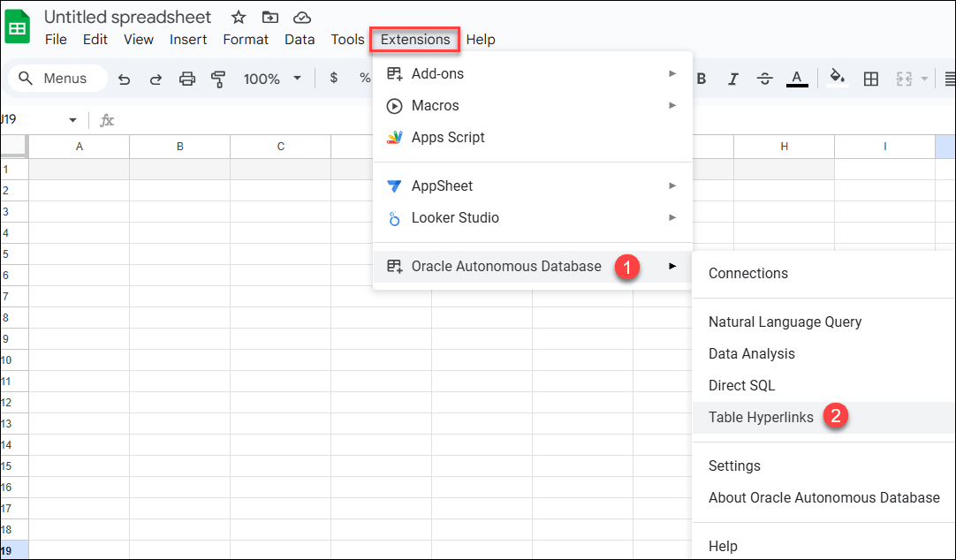Click the Redo icon
The height and width of the screenshot is (560, 956).
(x=156, y=79)
